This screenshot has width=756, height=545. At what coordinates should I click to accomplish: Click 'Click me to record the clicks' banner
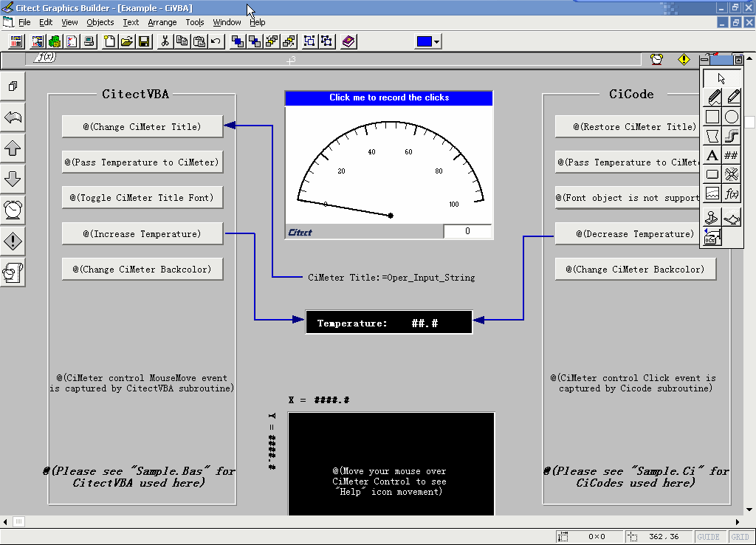point(388,98)
